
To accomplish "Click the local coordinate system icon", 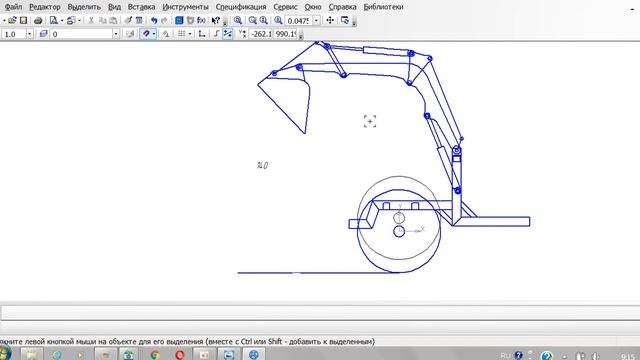I will [x=202, y=34].
